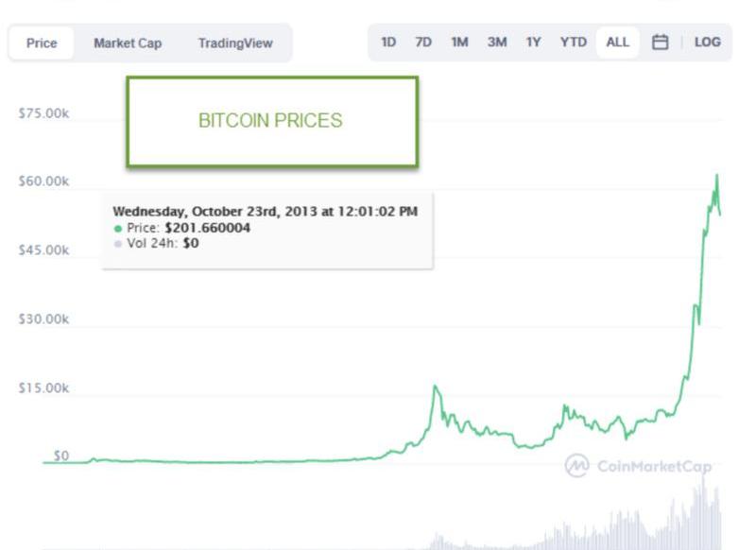Screen dimensions: 756x550
Task: Select the ALL time range
Action: tap(617, 43)
